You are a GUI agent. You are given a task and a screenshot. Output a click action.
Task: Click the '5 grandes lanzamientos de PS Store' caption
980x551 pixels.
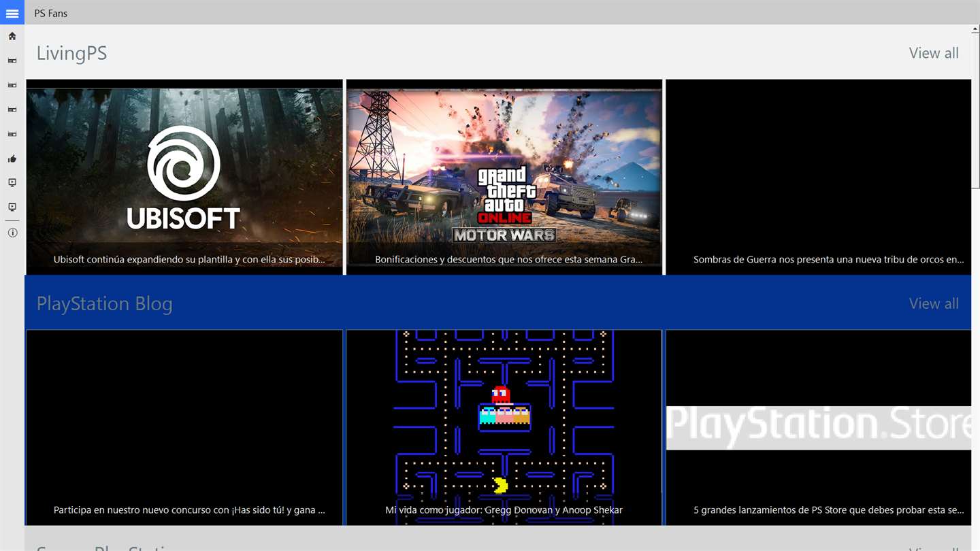click(828, 510)
